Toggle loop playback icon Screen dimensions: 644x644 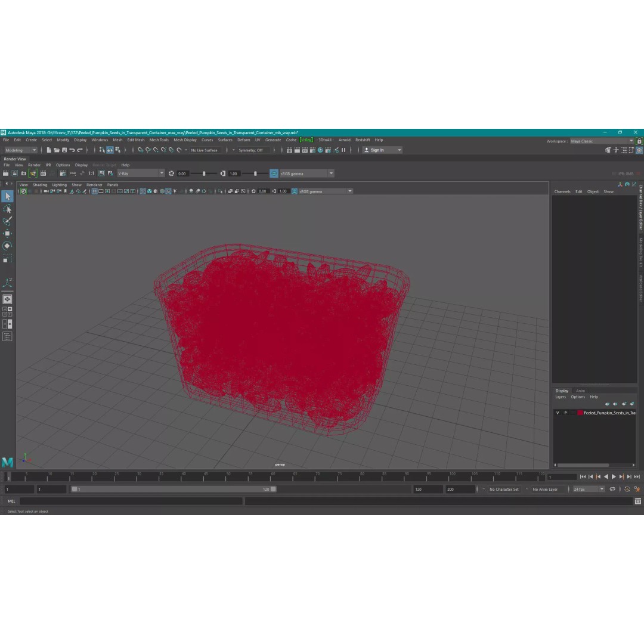tap(612, 489)
